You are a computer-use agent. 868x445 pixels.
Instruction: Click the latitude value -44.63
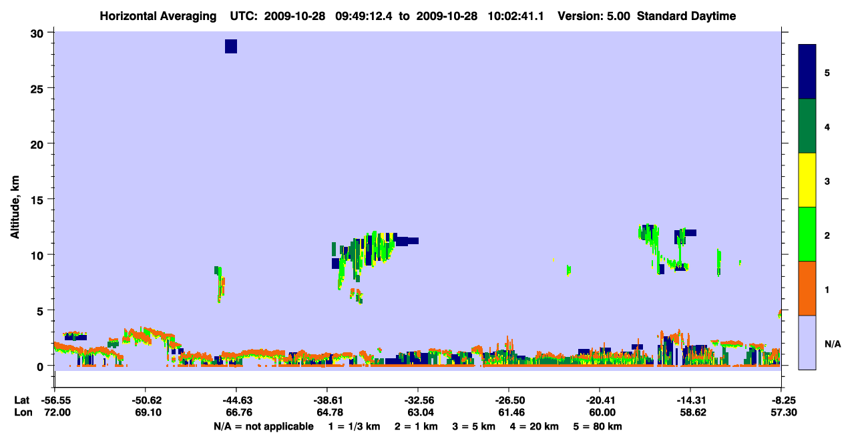pyautogui.click(x=236, y=400)
